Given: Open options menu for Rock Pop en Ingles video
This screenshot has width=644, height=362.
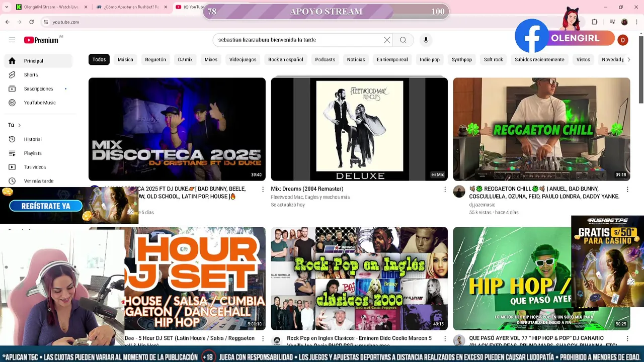Looking at the screenshot, I should click(x=445, y=338).
